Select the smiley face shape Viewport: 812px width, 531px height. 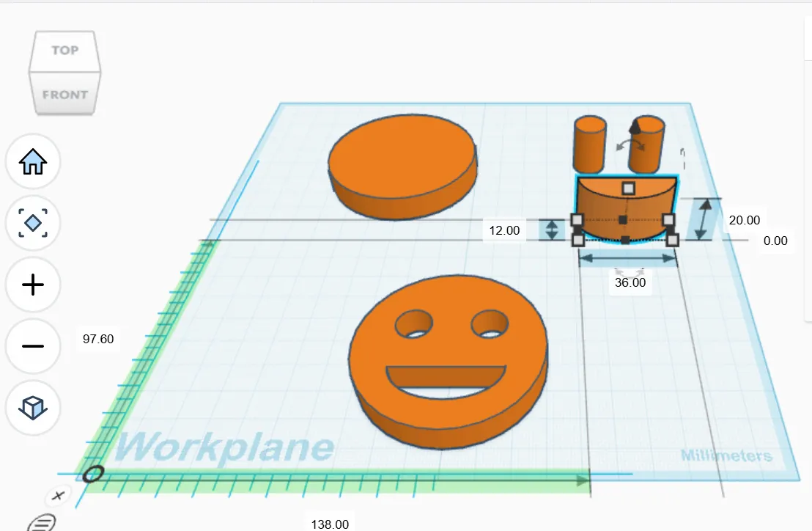tap(447, 359)
